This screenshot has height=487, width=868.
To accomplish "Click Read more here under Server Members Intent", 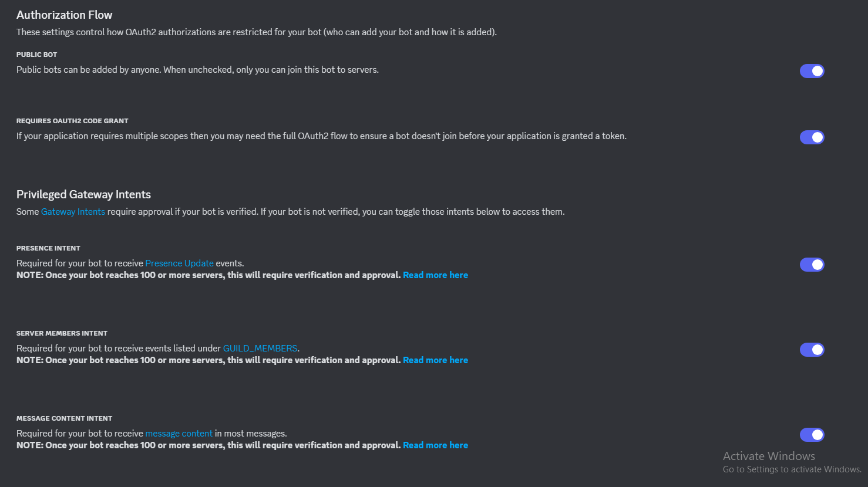I will [435, 360].
